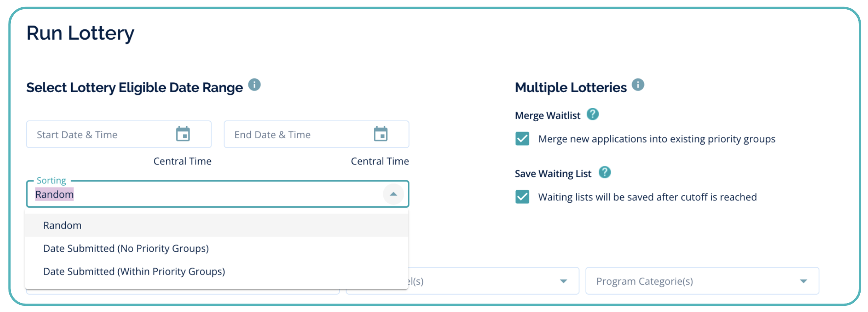The height and width of the screenshot is (312, 868).
Task: Click the Run Lottery heading
Action: 80,33
